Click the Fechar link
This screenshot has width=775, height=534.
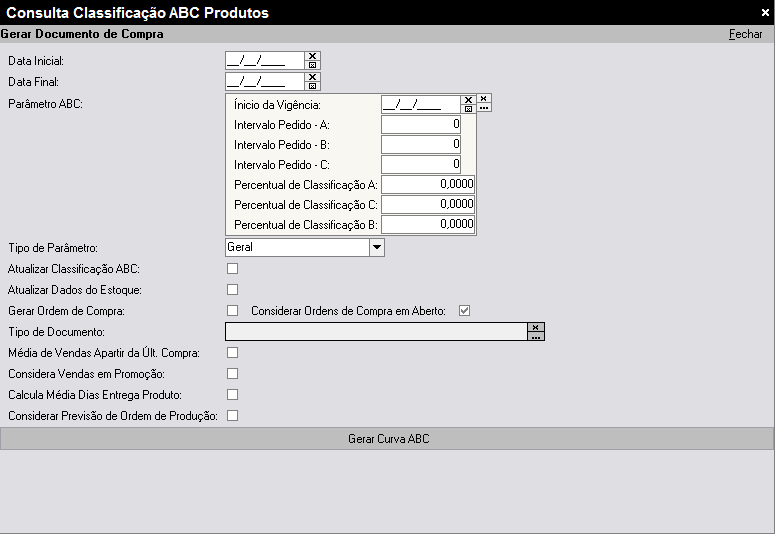[x=745, y=34]
